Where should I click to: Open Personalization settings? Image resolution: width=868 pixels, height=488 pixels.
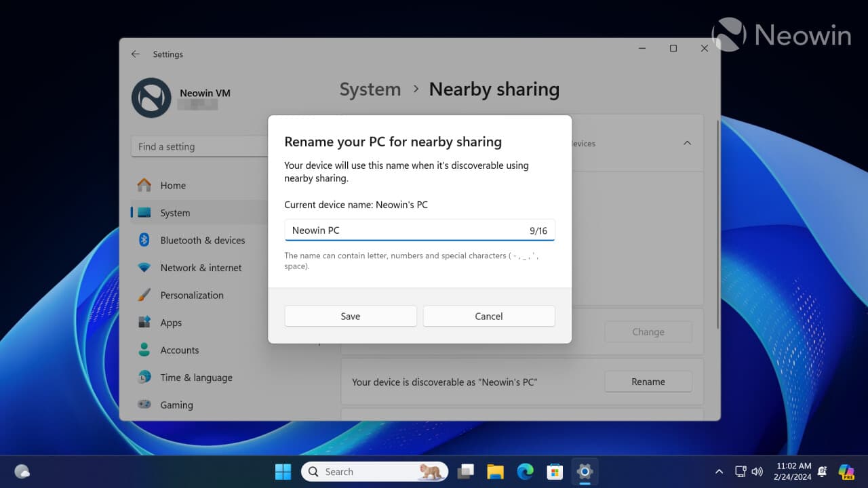(x=193, y=295)
